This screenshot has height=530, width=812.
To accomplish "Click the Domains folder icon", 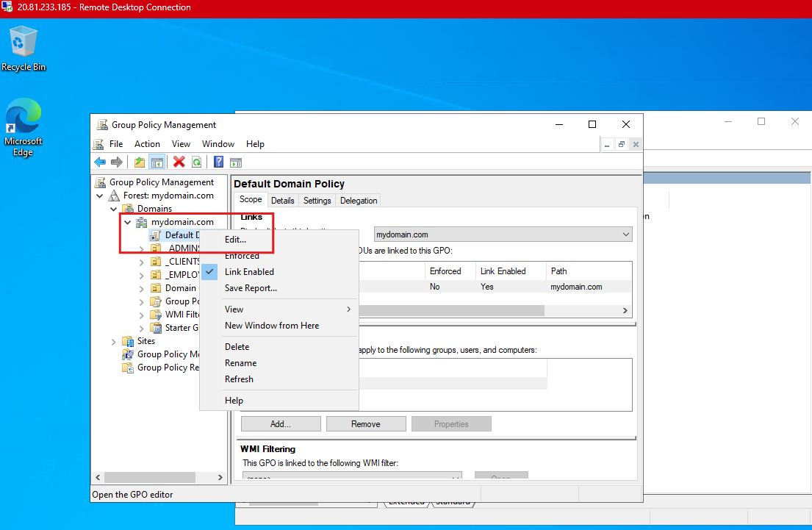I will (127, 209).
